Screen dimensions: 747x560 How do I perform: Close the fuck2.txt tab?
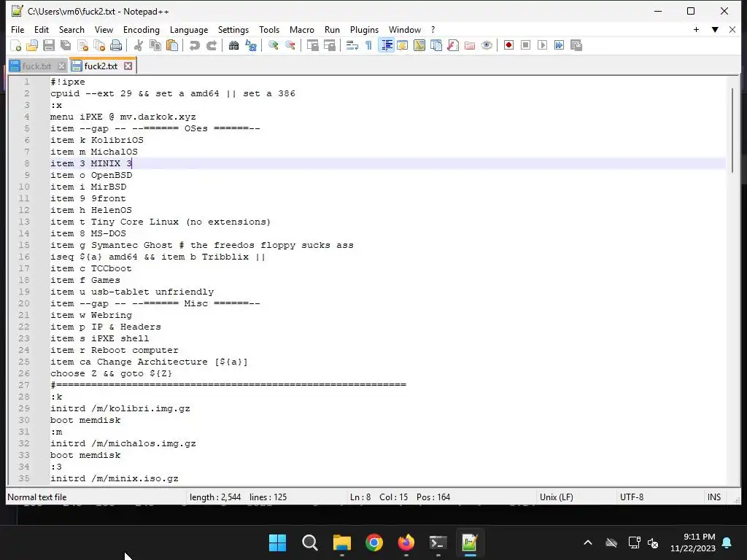click(128, 66)
